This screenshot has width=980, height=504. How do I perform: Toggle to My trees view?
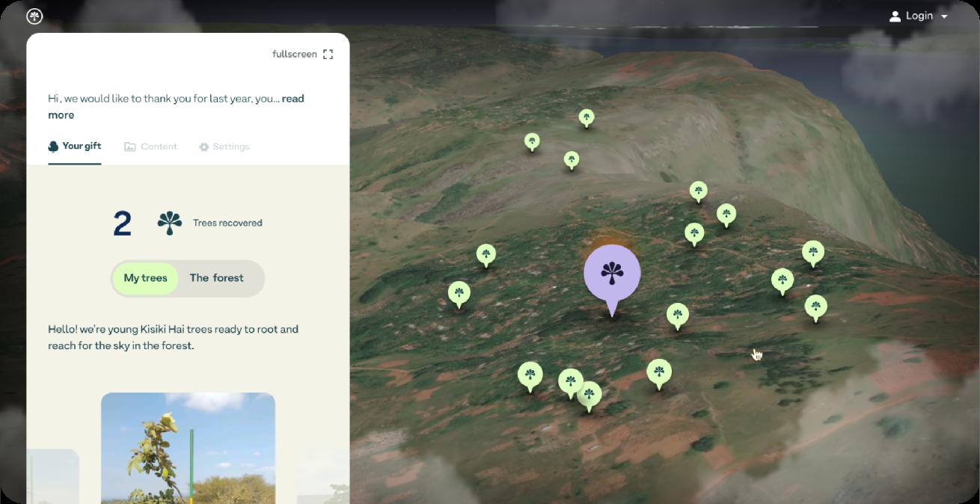(x=146, y=278)
